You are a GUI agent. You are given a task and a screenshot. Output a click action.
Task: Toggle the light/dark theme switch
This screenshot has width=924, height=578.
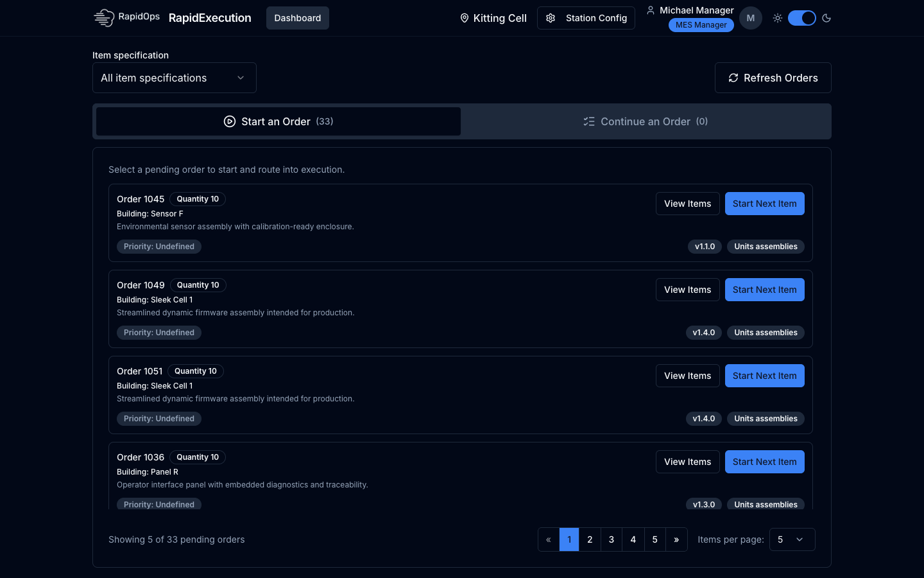(802, 18)
